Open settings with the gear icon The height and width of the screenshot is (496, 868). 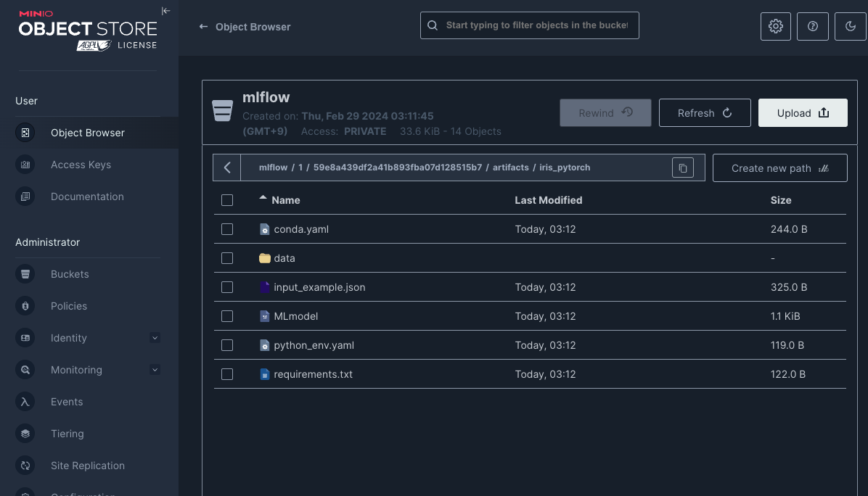(x=776, y=26)
